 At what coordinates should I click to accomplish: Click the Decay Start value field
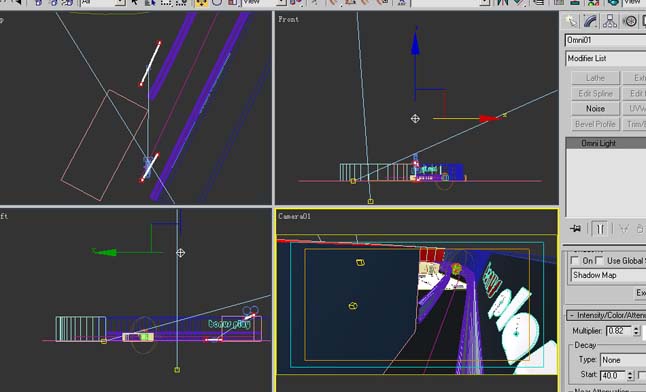[x=613, y=376]
